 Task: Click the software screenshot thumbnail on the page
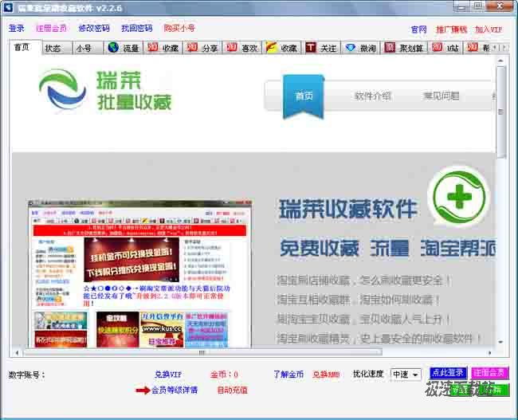click(x=139, y=273)
